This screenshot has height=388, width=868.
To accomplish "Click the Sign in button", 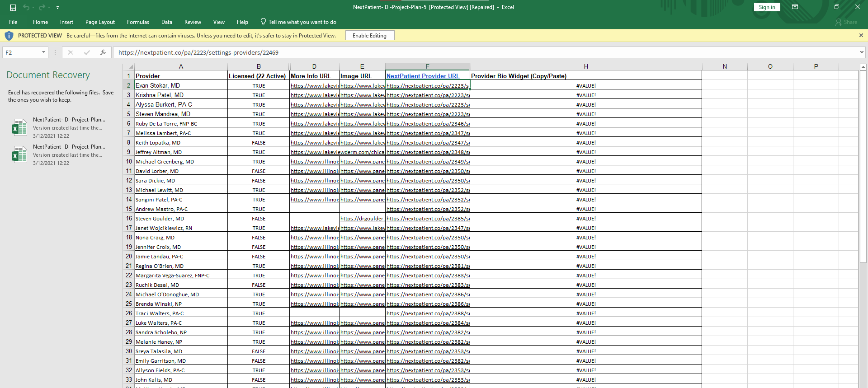I will pyautogui.click(x=767, y=7).
